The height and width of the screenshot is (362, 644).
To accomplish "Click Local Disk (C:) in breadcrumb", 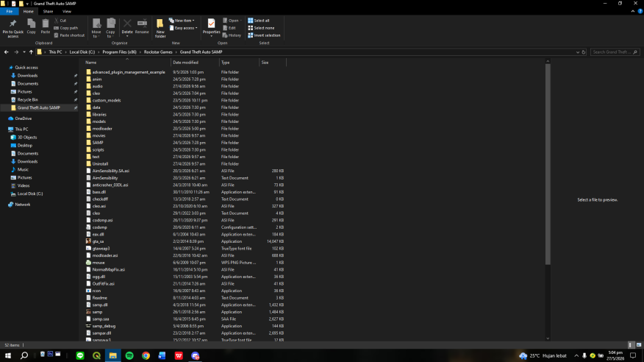I will [x=82, y=52].
